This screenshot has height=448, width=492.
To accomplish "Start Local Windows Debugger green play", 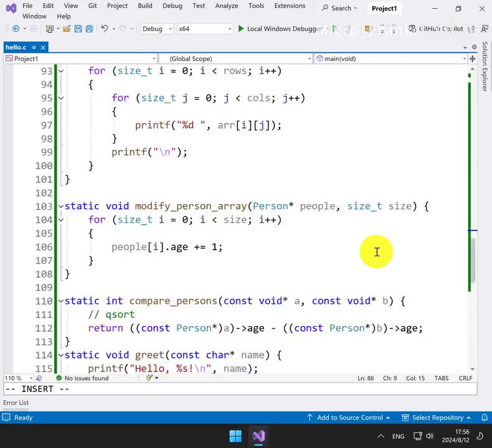I will point(240,29).
